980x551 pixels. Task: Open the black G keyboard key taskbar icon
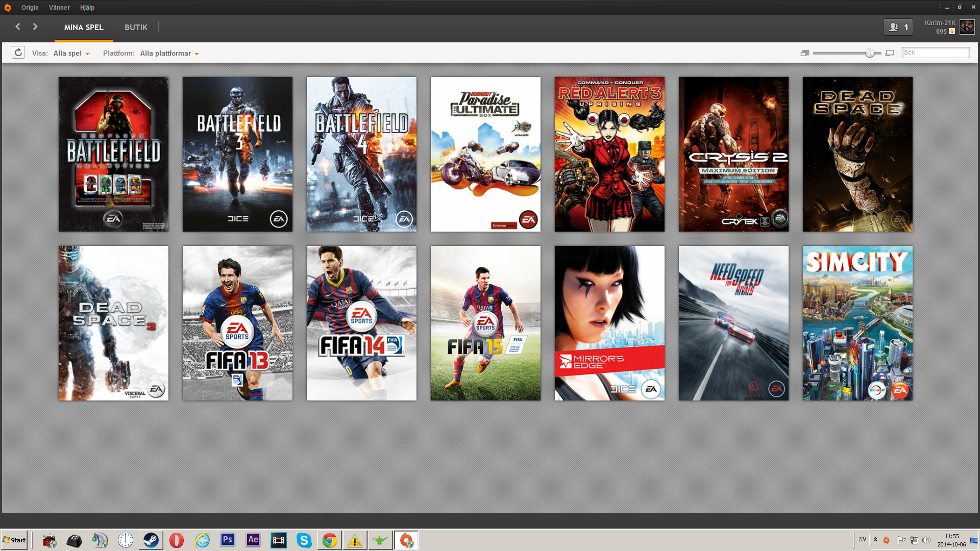(75, 540)
